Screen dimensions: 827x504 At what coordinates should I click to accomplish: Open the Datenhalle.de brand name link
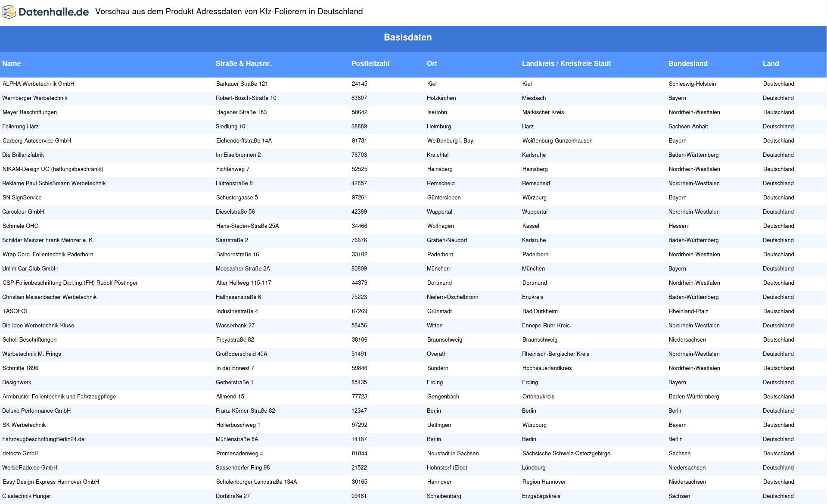pos(53,12)
